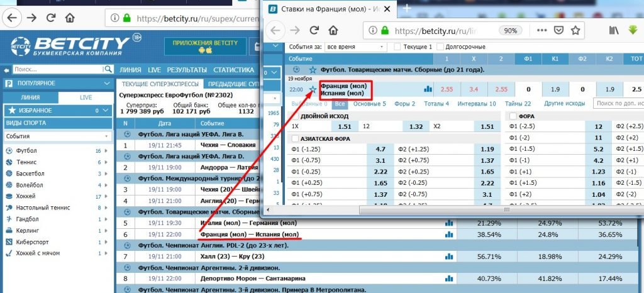Tick the АЗИАТСКАЯ ФОРА checkbox
Screen dimensions: 644x293
click(x=295, y=139)
